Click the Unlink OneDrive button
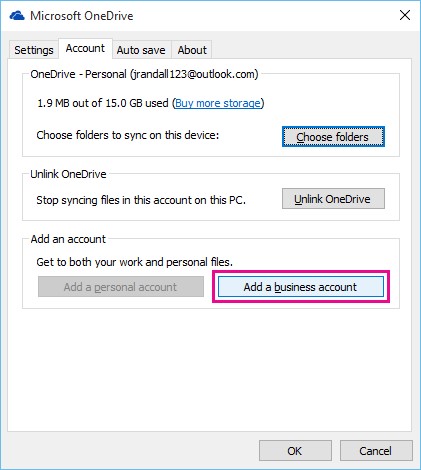 [333, 199]
